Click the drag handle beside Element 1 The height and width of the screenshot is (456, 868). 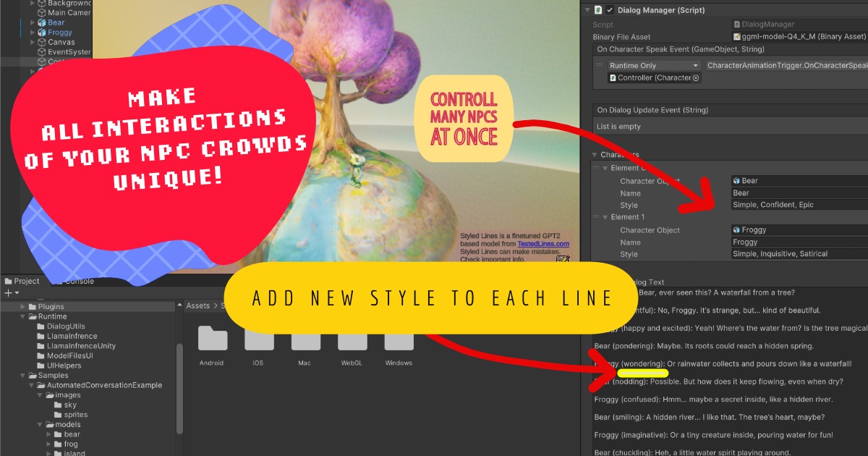click(x=597, y=217)
